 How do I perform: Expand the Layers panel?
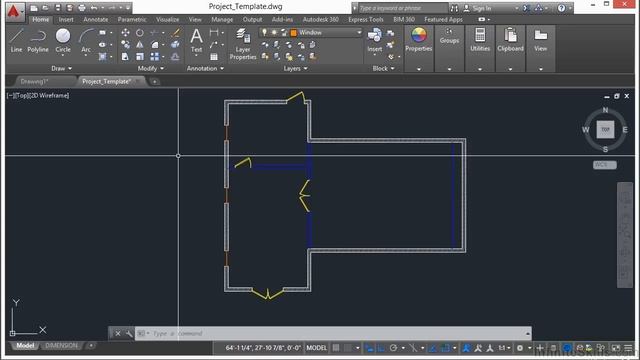coord(296,69)
